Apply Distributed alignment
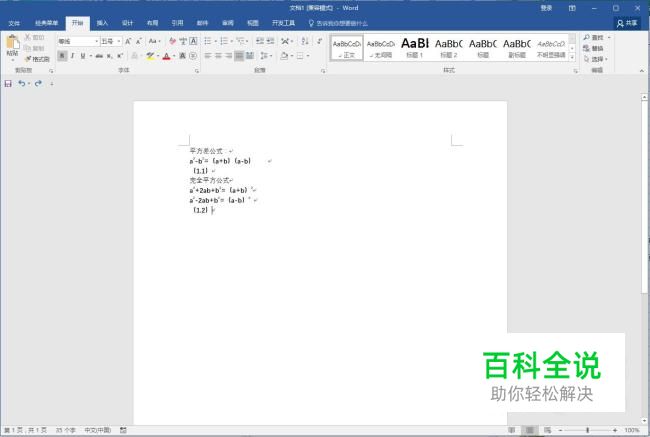This screenshot has height=437, width=650. (250, 56)
